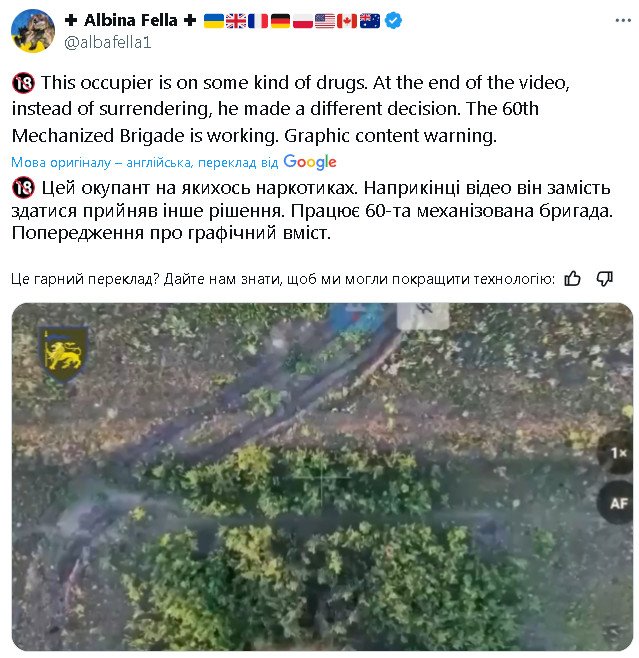Click the thumbs up translation feedback icon
639x658 pixels.
(572, 278)
